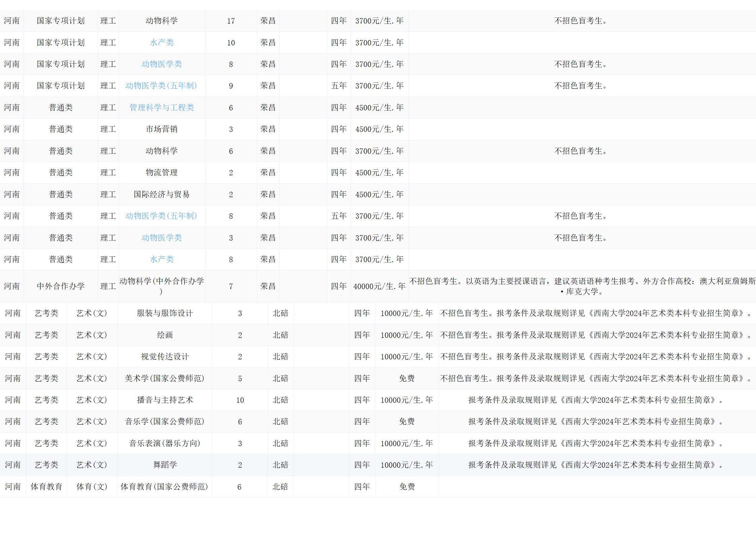Image resolution: width=756 pixels, height=534 pixels.
Task: Click the 服装与服饰设计 cell
Action: [x=165, y=313]
